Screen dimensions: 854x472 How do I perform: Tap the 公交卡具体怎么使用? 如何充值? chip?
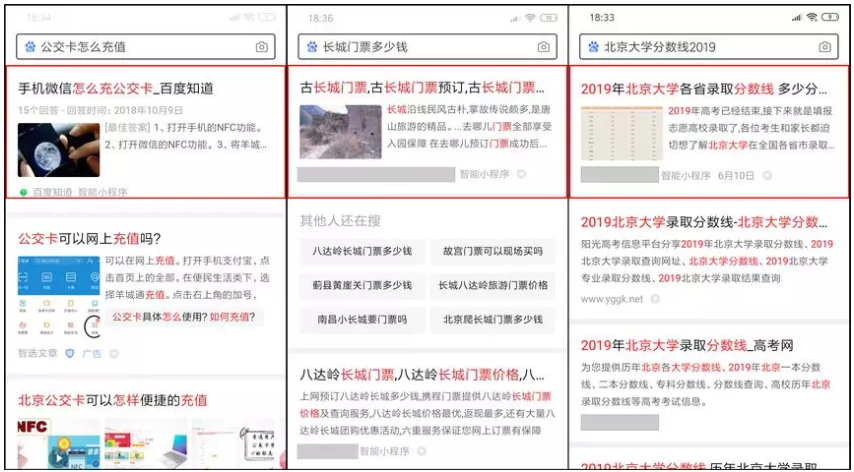pyautogui.click(x=185, y=317)
